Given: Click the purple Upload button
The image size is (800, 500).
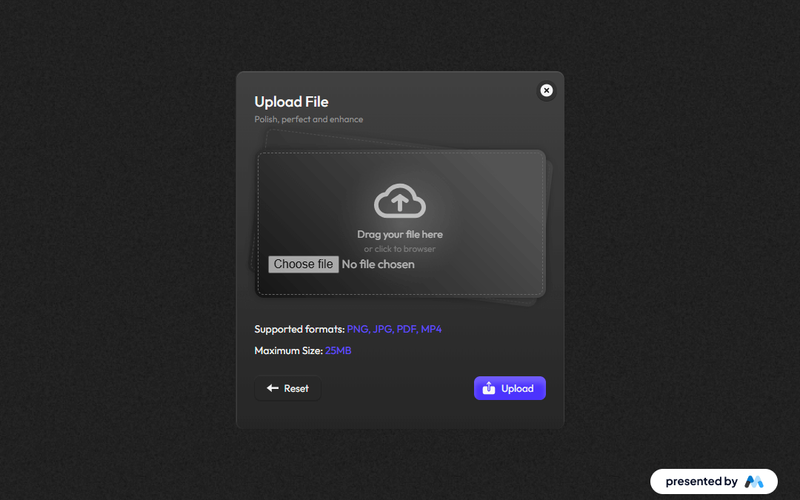Looking at the screenshot, I should [x=510, y=388].
